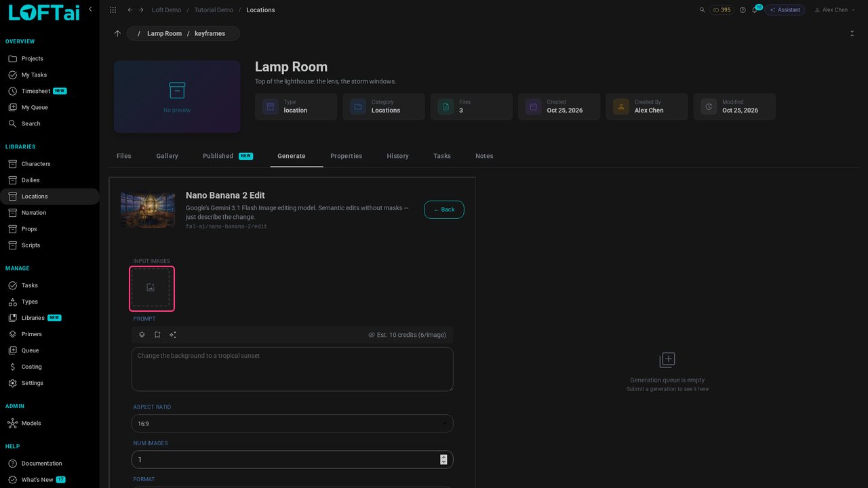The width and height of the screenshot is (868, 488).
Task: Open the help question mark icon
Action: [743, 10]
